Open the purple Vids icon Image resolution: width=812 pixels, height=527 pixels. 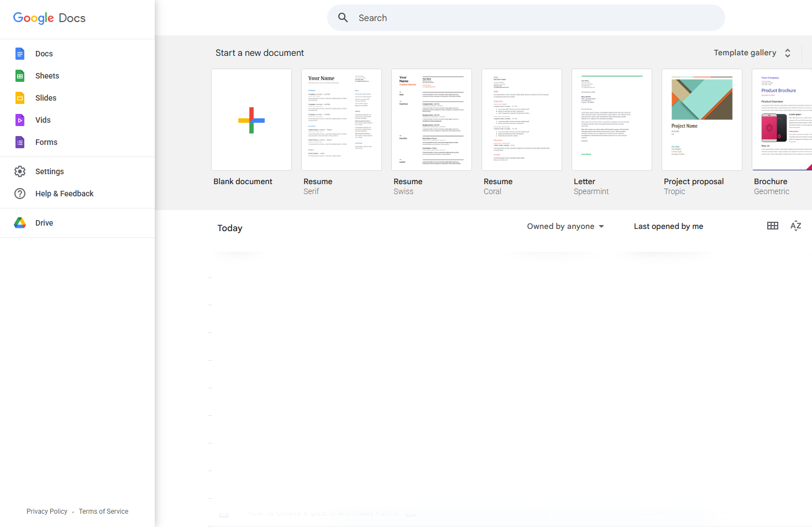coord(20,120)
